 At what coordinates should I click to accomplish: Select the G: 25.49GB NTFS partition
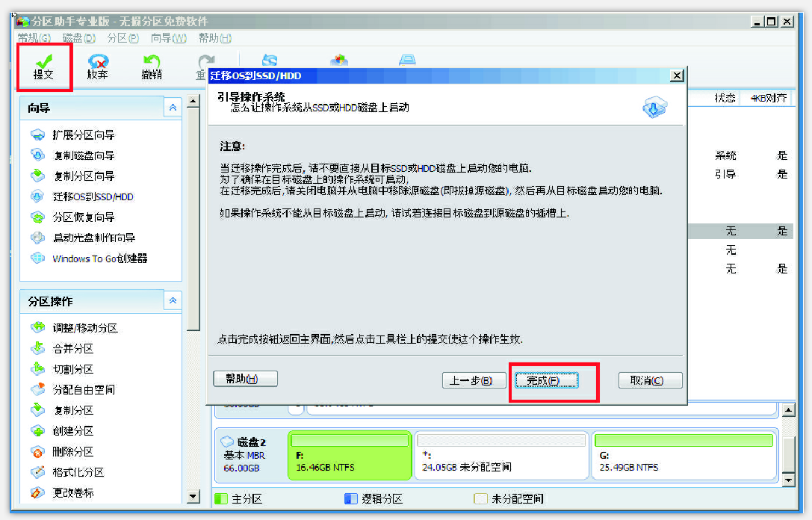click(x=684, y=456)
